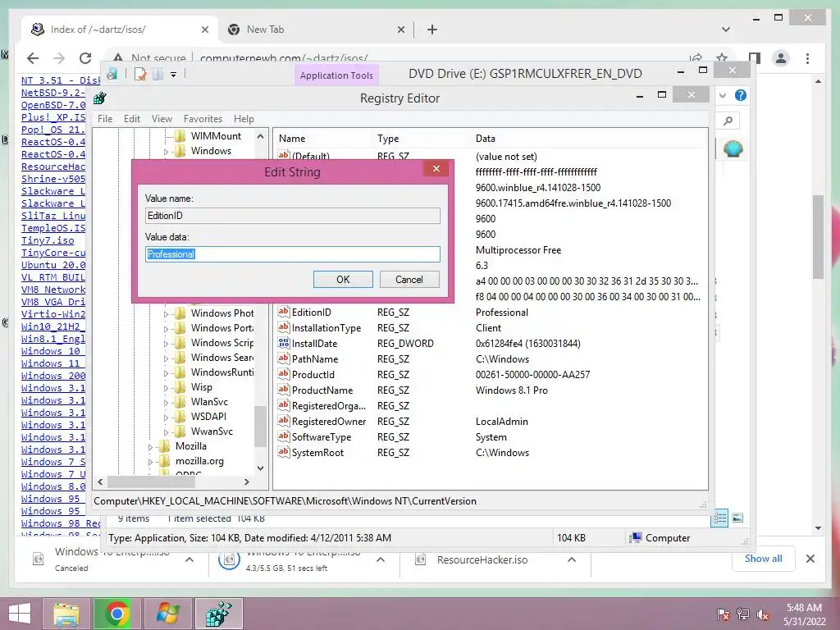Click the ProductId string value icon
The height and width of the screenshot is (630, 840).
pyautogui.click(x=283, y=374)
